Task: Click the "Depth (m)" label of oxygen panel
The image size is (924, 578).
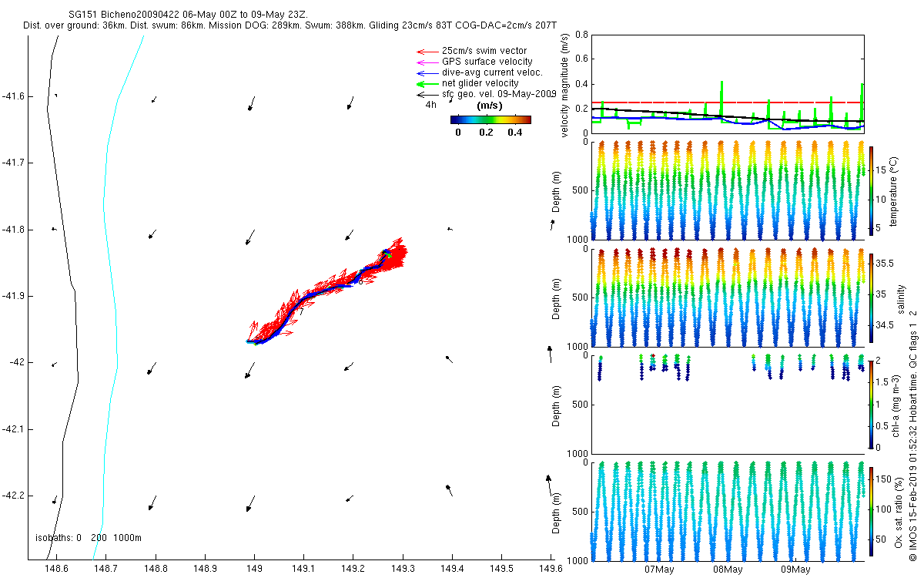Action: [557, 512]
